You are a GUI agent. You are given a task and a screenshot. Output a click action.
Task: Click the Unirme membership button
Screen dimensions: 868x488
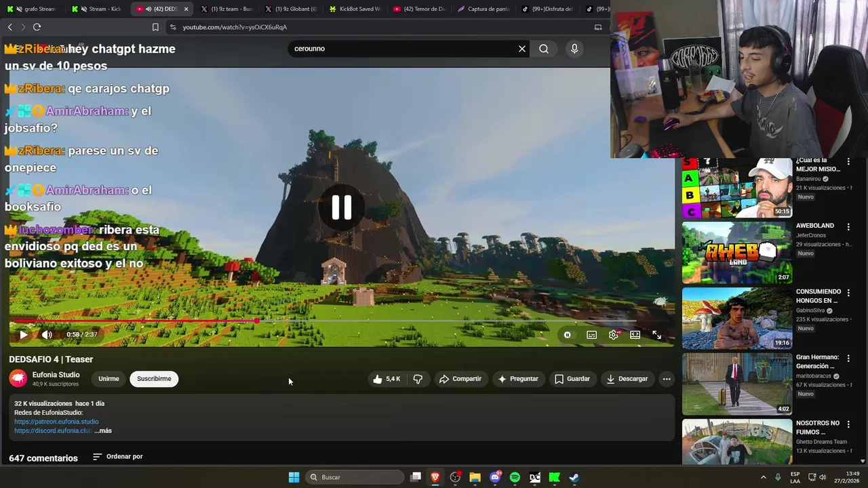coord(108,379)
